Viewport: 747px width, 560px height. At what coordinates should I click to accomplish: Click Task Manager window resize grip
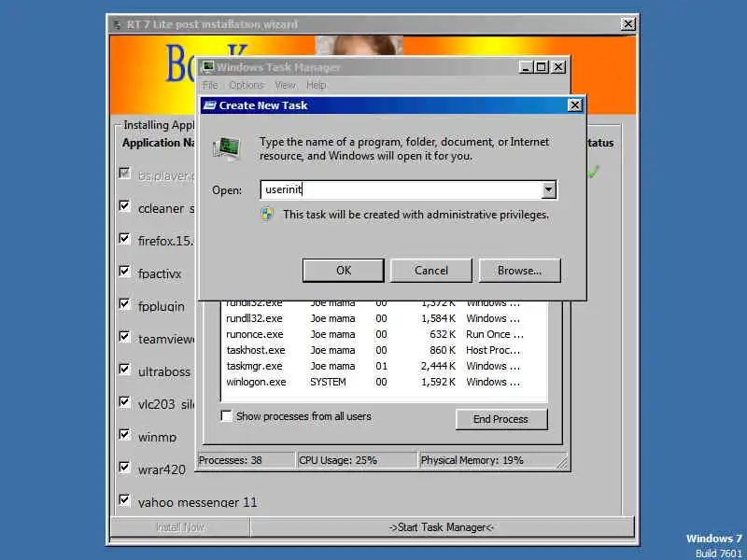[x=562, y=463]
